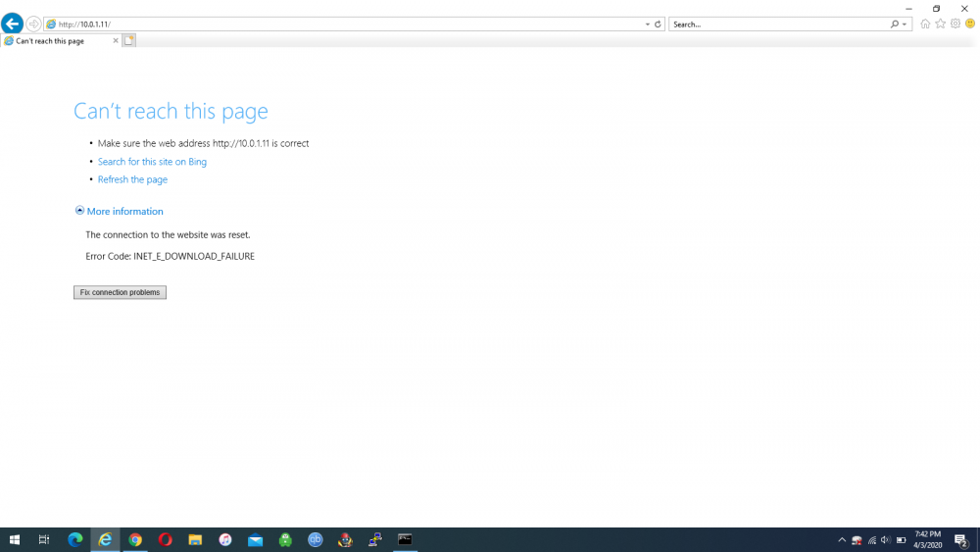Click the "Refresh the page" link
The height and width of the screenshot is (552, 980).
(132, 179)
